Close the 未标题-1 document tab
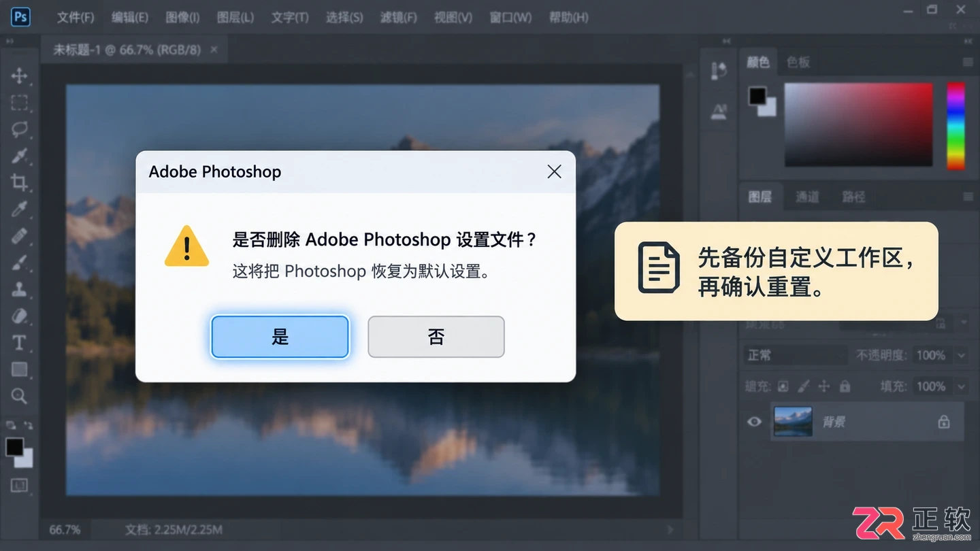Viewport: 980px width, 551px height. click(214, 50)
